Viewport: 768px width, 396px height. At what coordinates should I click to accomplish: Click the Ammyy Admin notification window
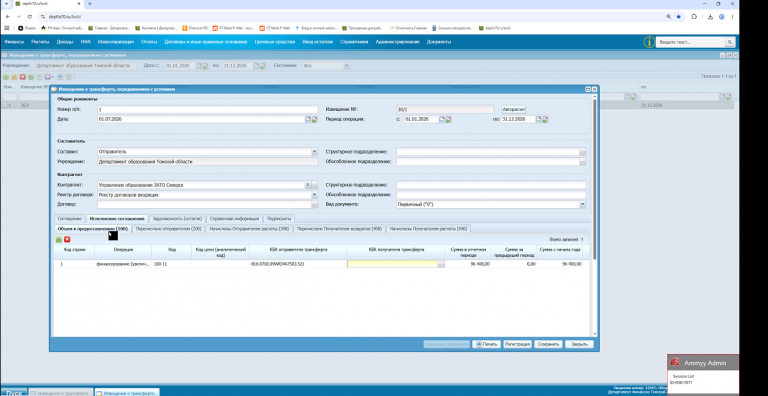(703, 374)
